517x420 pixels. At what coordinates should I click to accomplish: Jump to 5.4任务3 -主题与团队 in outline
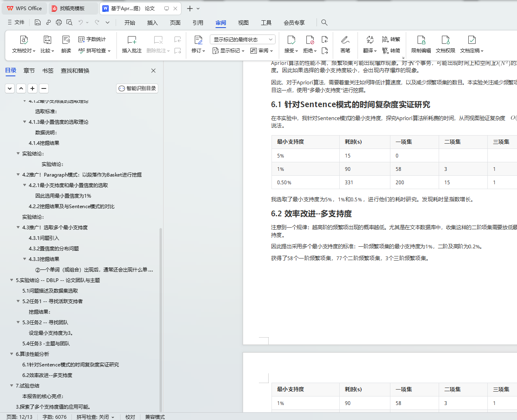pos(46,344)
